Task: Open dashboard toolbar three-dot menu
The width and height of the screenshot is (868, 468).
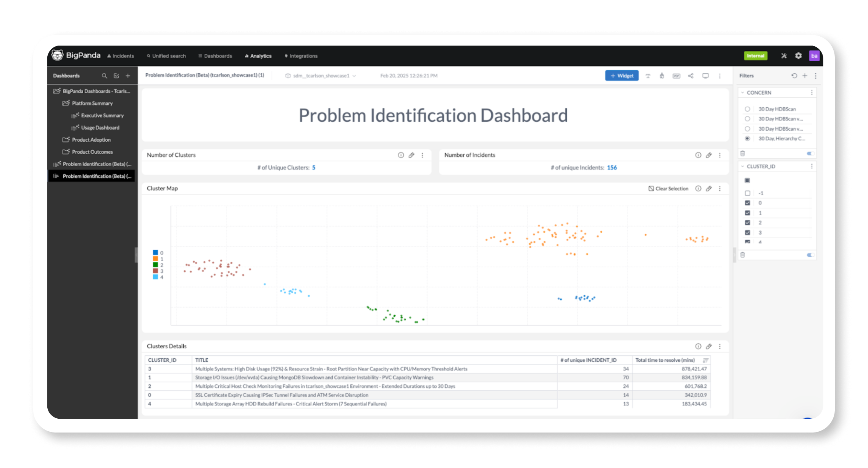Action: (x=720, y=76)
